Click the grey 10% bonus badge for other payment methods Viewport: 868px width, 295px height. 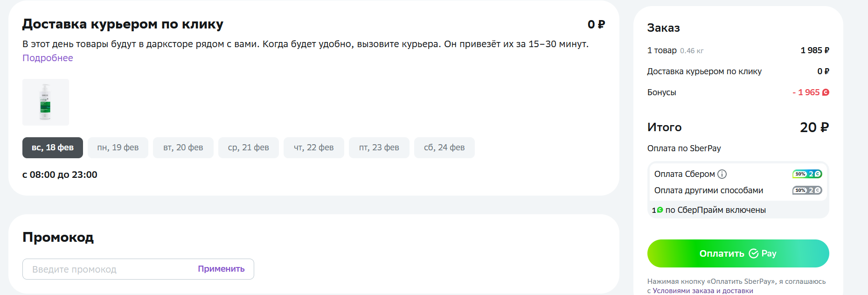807,190
